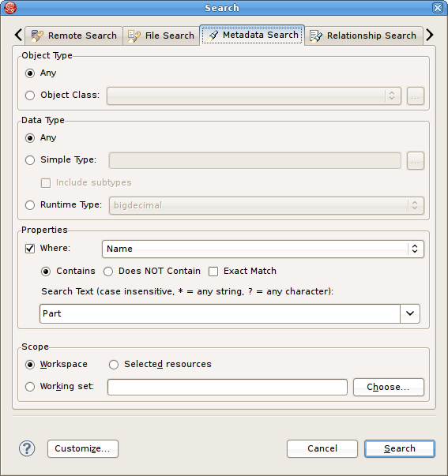Click the help question mark icon

[27, 448]
